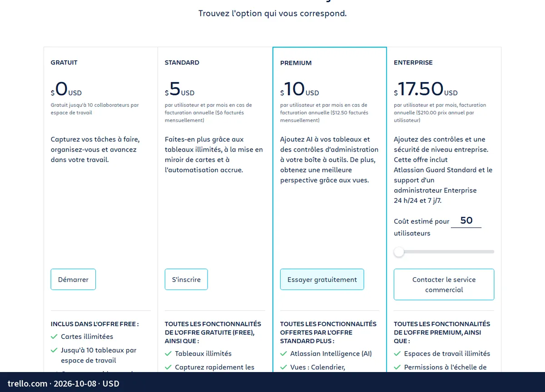545x392 pixels.
Task: Click 'Capturez vos tâches à faire' description
Action: click(95, 149)
